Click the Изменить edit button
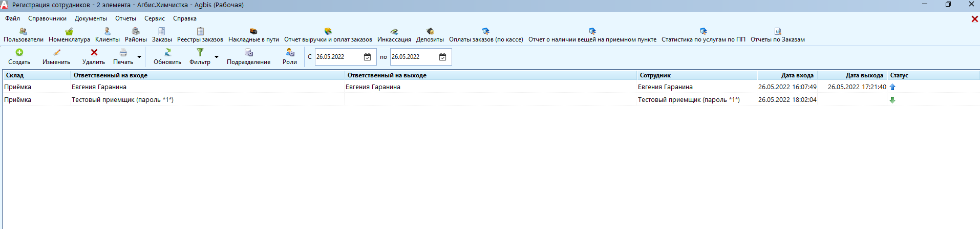This screenshot has width=980, height=229. (x=56, y=56)
